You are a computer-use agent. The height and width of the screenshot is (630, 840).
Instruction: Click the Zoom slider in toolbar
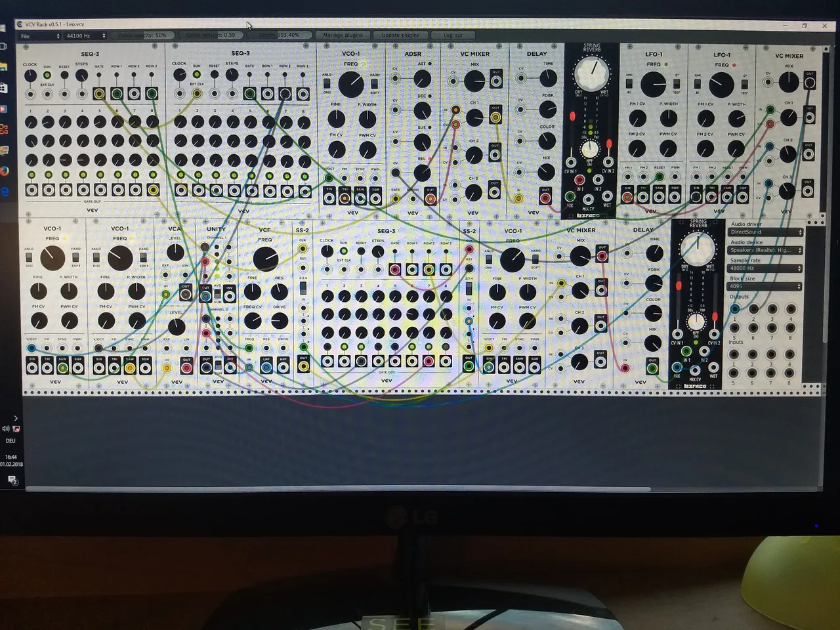(x=280, y=35)
